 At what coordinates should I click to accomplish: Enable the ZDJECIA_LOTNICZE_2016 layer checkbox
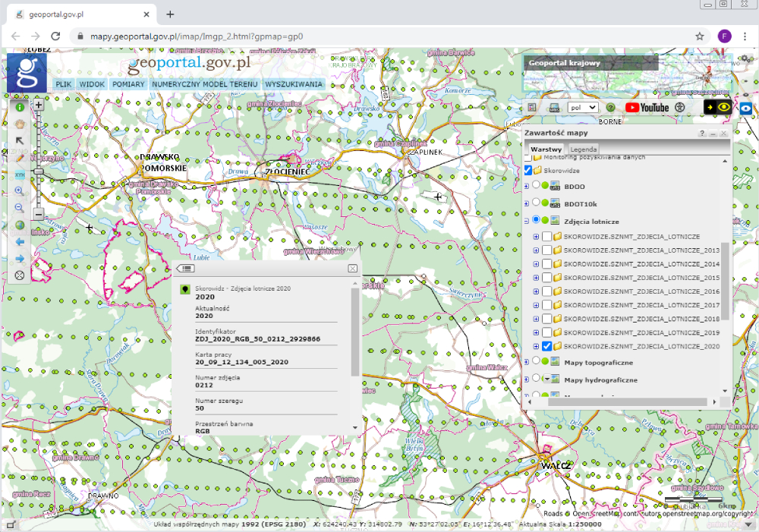point(547,291)
